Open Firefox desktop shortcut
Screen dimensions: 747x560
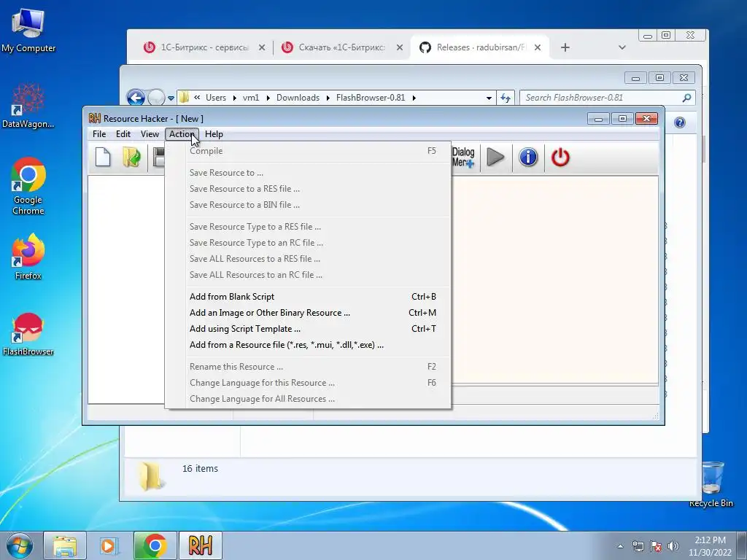[28, 257]
